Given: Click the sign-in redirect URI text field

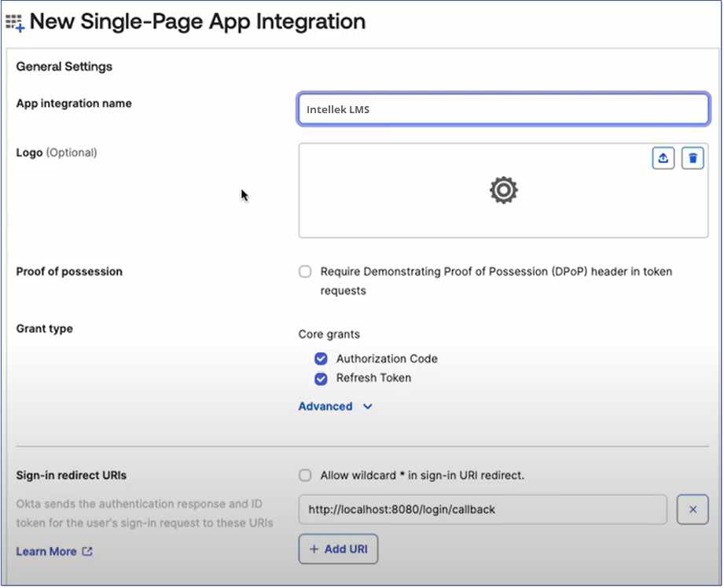Looking at the screenshot, I should (483, 509).
